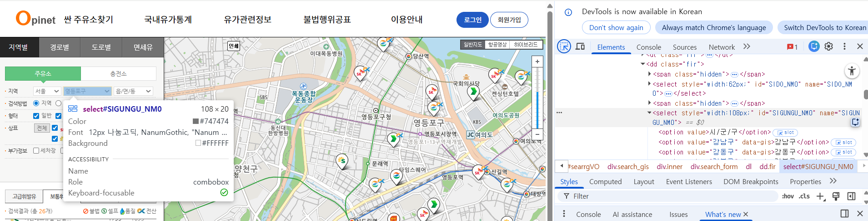Expand more Styles pane tabs chevron

click(x=833, y=181)
